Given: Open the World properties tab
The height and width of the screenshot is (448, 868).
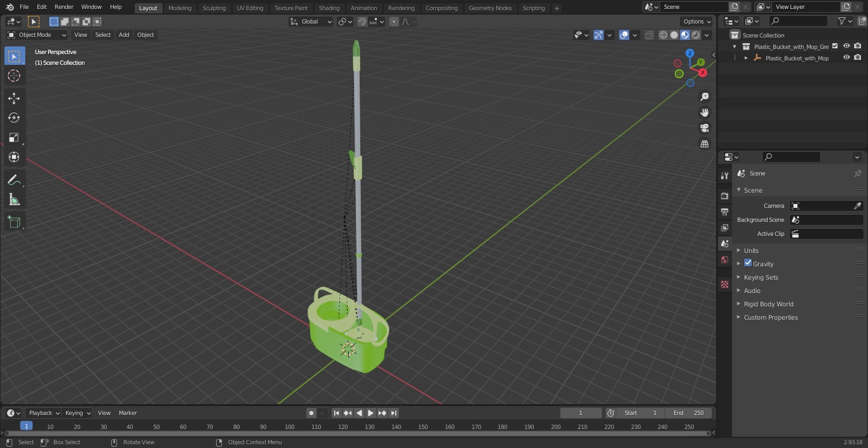Looking at the screenshot, I should 724,260.
